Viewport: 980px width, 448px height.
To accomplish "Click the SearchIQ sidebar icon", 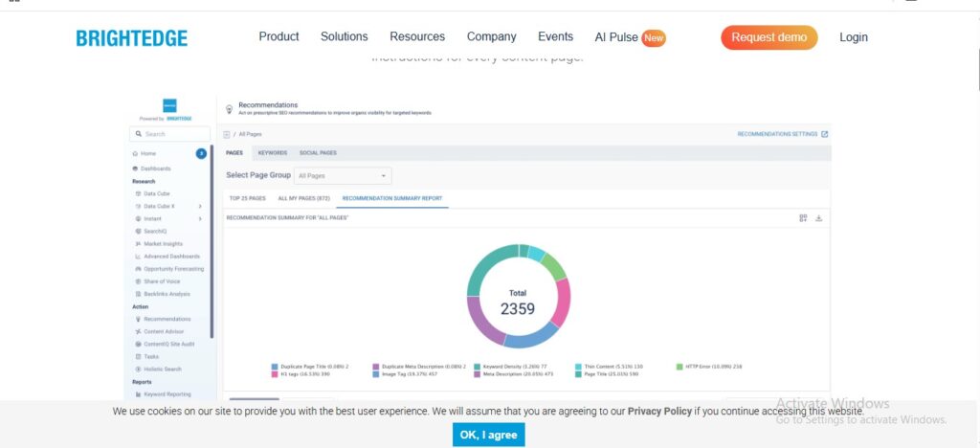I will [138, 232].
